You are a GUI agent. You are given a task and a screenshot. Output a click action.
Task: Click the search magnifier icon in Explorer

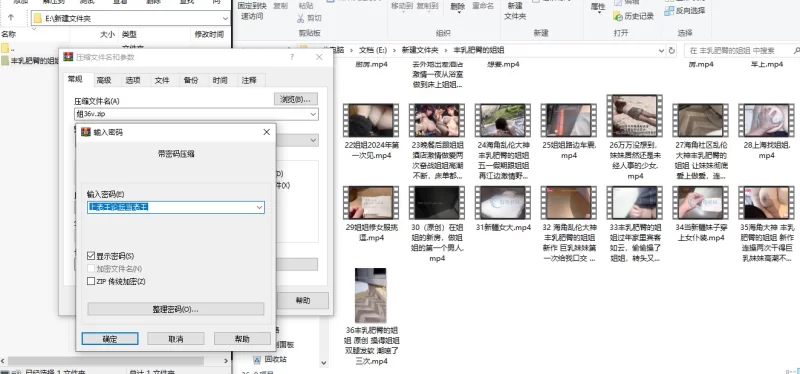pyautogui.click(x=796, y=51)
